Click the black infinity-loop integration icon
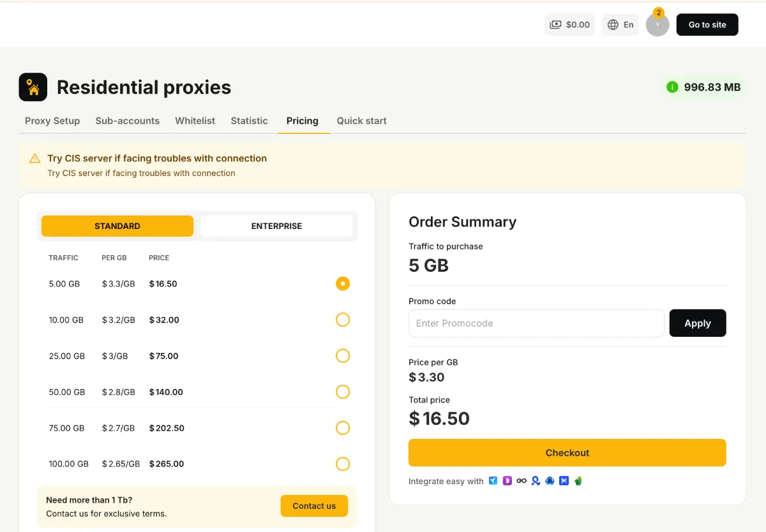This screenshot has width=766, height=532. 522,480
